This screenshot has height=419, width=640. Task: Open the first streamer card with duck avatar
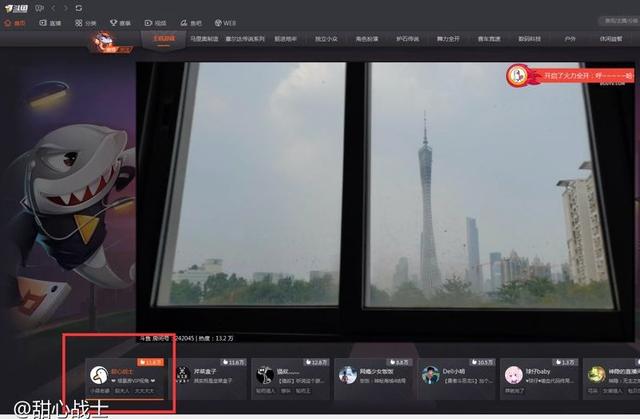(x=126, y=379)
